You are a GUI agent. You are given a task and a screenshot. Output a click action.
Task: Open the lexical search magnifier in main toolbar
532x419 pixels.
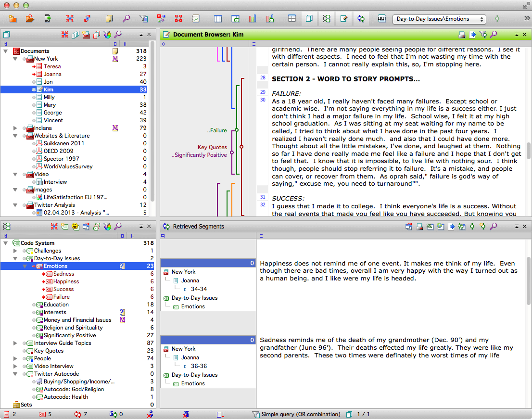coord(126,19)
